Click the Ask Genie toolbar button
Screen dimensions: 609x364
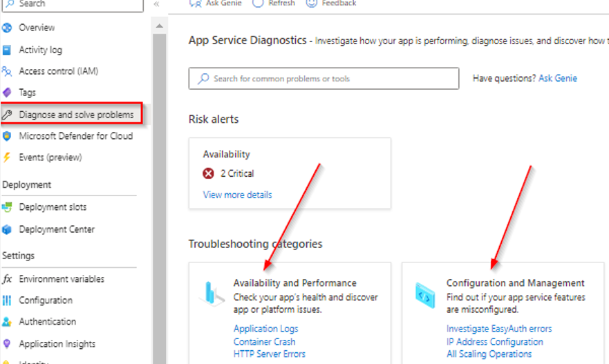216,3
